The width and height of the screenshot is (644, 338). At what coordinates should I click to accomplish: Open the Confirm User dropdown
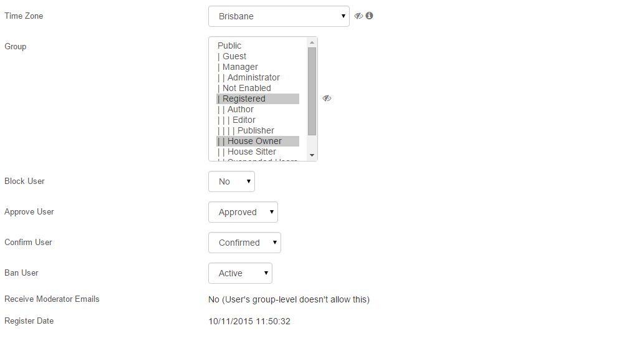[245, 243]
